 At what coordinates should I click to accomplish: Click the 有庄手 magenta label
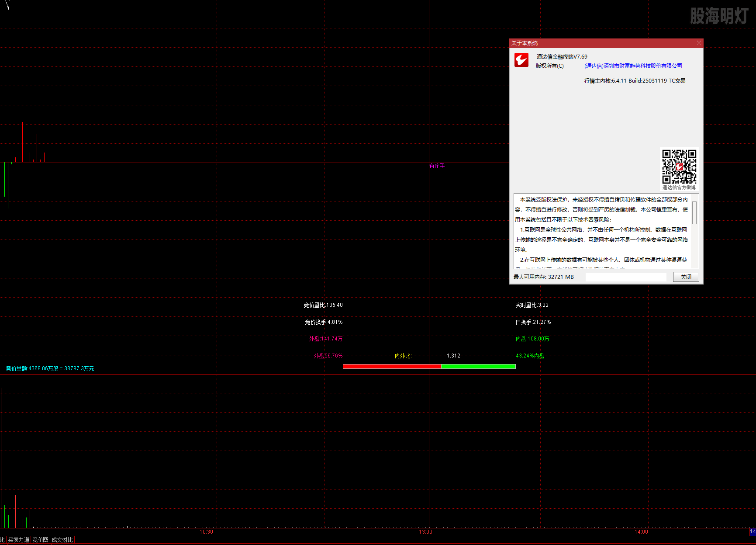tap(437, 166)
